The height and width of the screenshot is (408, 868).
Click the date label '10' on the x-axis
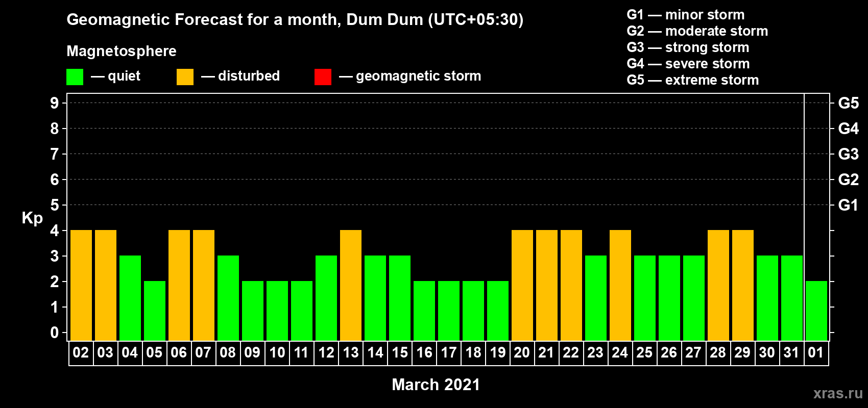[277, 353]
